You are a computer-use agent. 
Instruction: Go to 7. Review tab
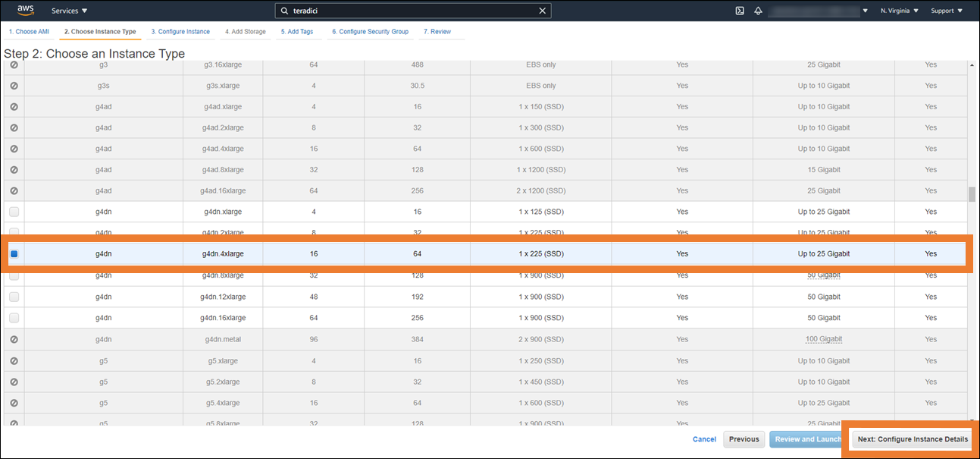(x=437, y=32)
